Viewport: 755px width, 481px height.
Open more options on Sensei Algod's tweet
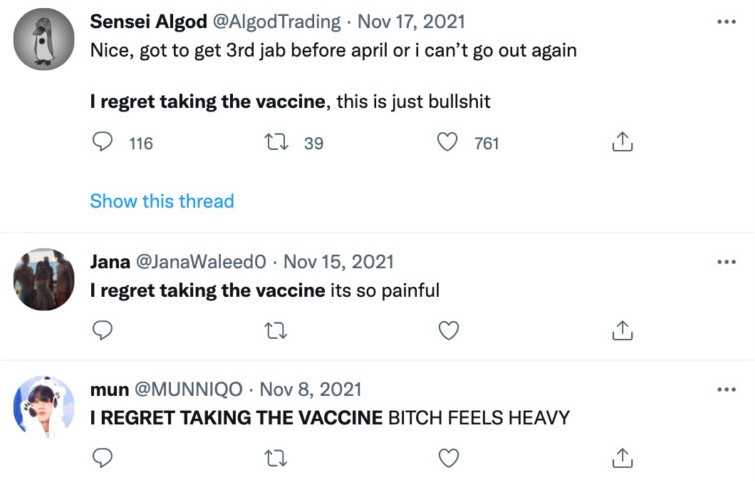(x=727, y=21)
